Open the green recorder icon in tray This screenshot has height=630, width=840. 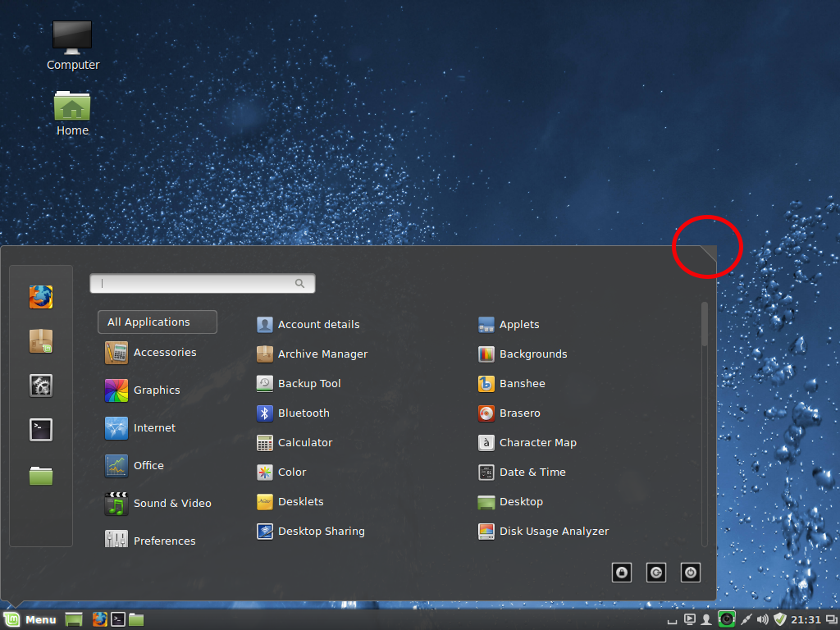coord(727,619)
